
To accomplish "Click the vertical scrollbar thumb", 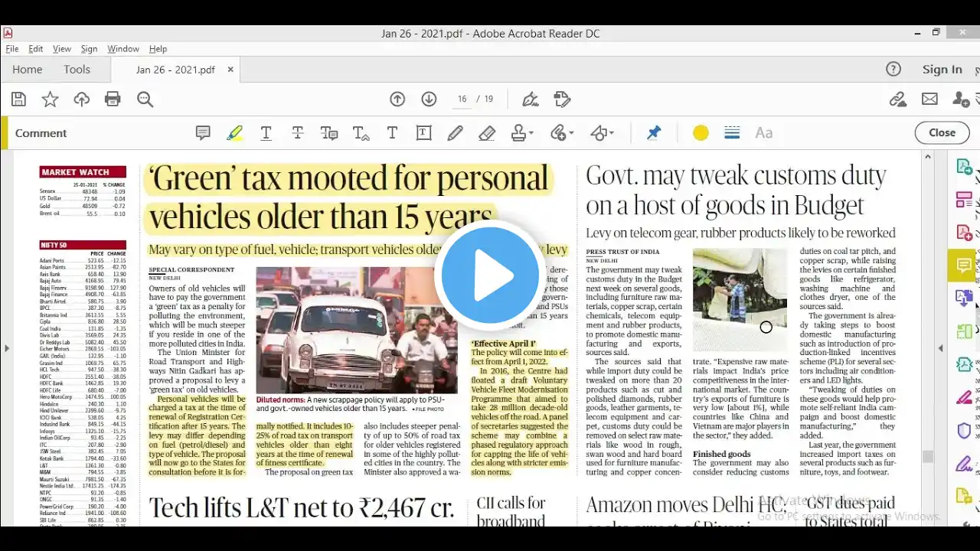I will tap(929, 457).
